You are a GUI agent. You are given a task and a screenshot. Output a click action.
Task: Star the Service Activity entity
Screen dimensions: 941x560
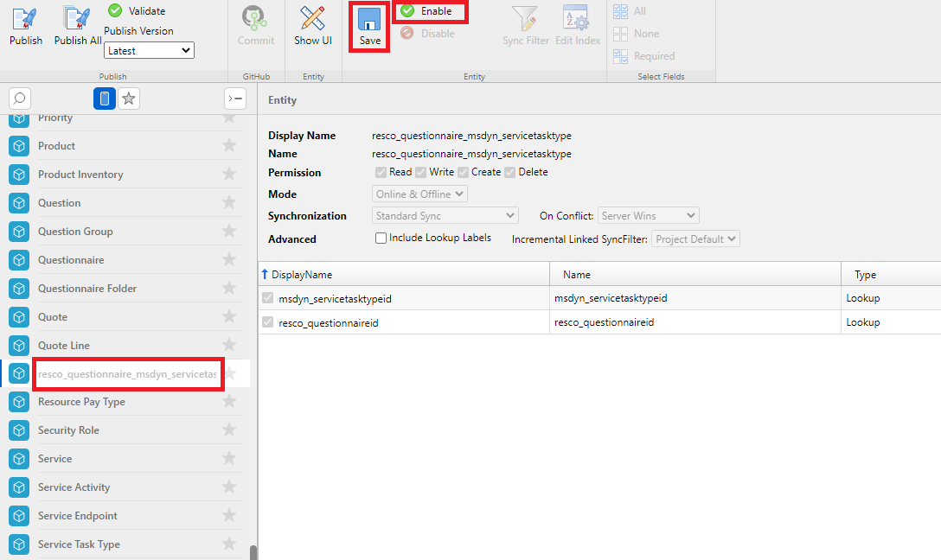click(228, 487)
